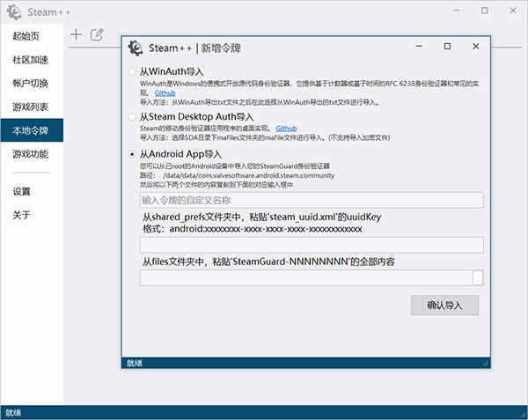Maximize the main Steam++ window
Viewport: 528px width, 420px height.
[485, 11]
